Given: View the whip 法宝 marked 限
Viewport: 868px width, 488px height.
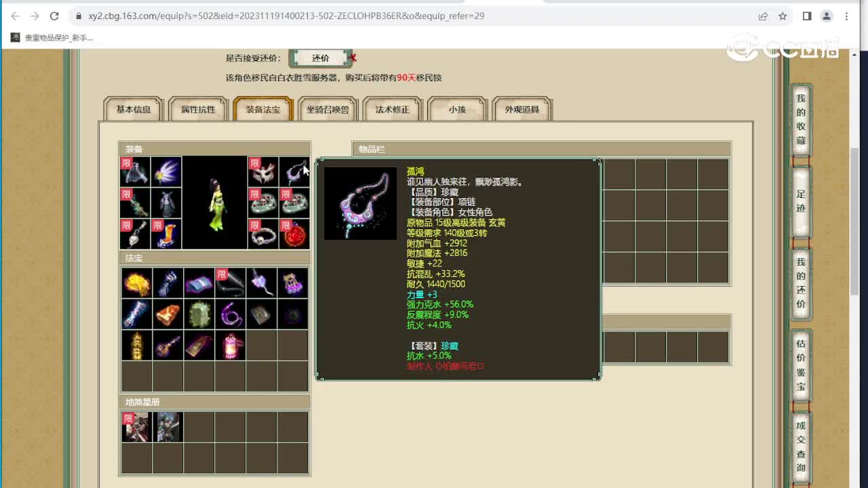Looking at the screenshot, I should click(x=231, y=283).
